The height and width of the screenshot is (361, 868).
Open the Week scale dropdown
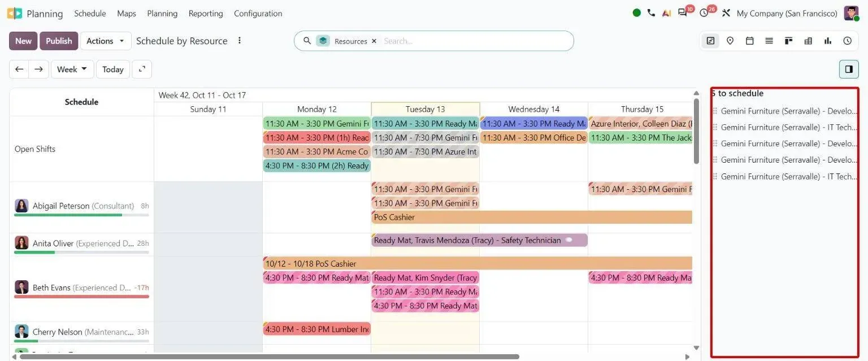[x=72, y=69]
